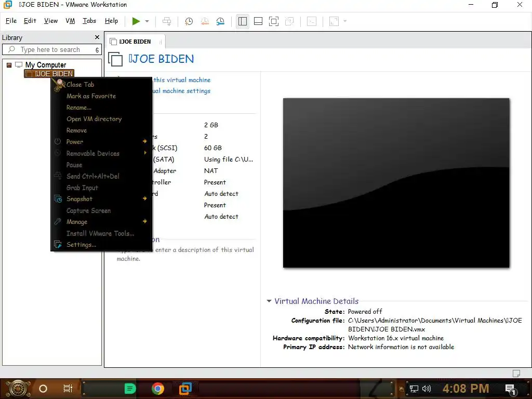Click the 60 GB hard disk value
The image size is (532, 399).
click(212, 148)
